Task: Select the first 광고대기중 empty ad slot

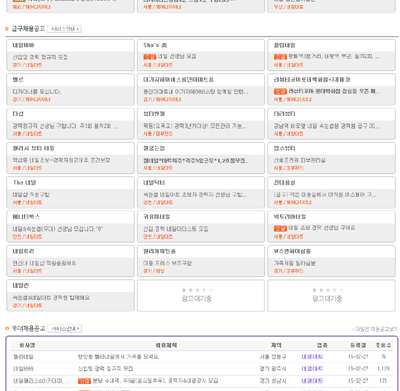Action: pyautogui.click(x=201, y=295)
